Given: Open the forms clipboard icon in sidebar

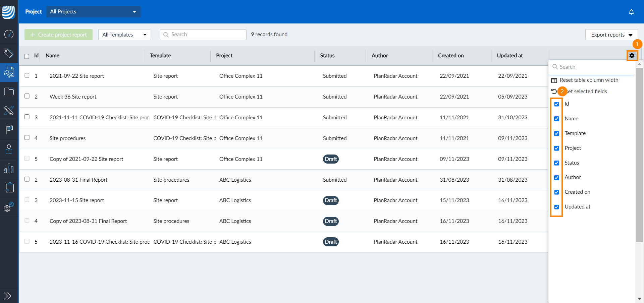Looking at the screenshot, I should 9,187.
